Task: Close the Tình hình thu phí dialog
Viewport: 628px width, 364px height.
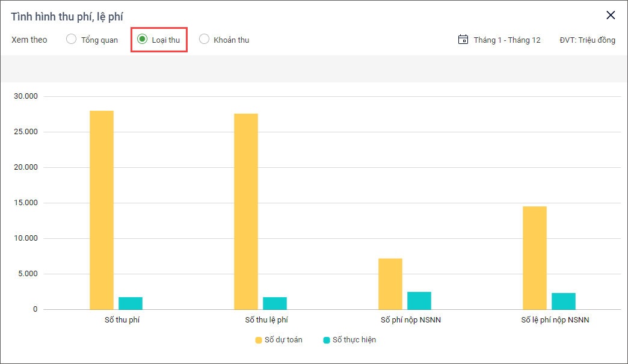Action: [x=611, y=16]
